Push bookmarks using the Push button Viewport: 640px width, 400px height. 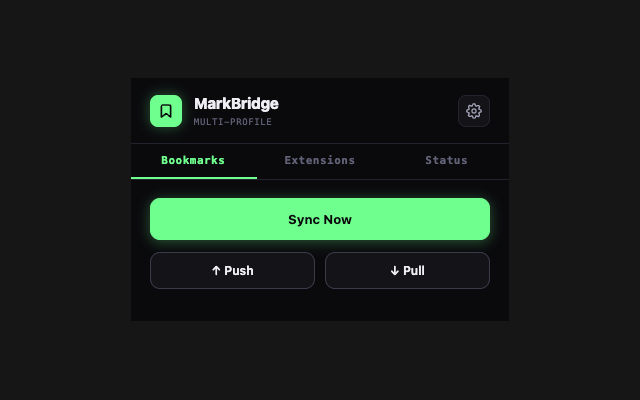pos(232,271)
